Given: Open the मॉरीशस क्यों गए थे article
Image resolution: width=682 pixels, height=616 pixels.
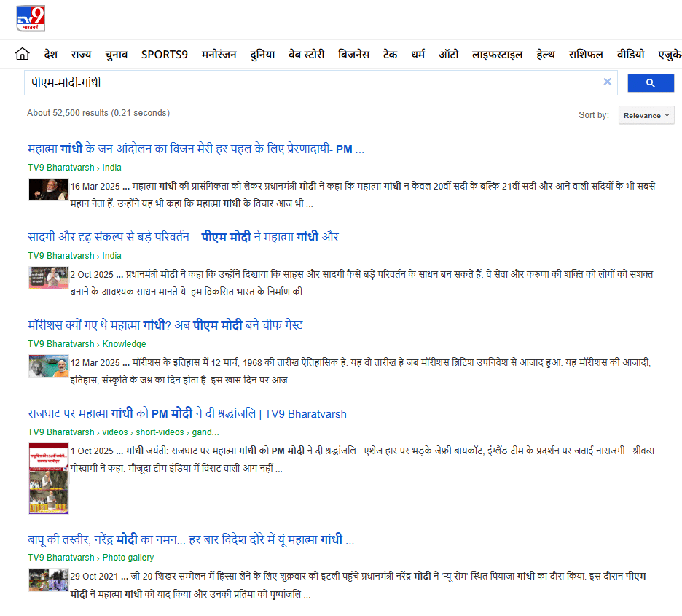Looking at the screenshot, I should 165,325.
